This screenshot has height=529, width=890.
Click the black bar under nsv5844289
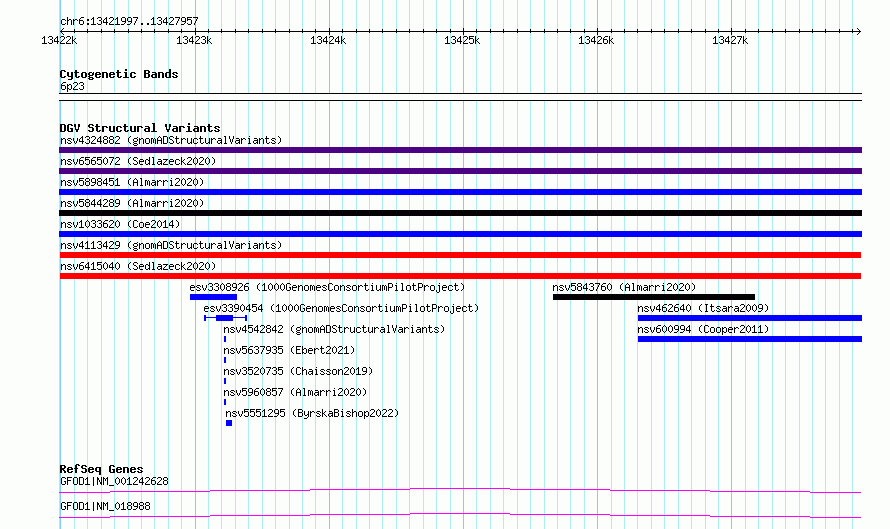click(x=460, y=213)
